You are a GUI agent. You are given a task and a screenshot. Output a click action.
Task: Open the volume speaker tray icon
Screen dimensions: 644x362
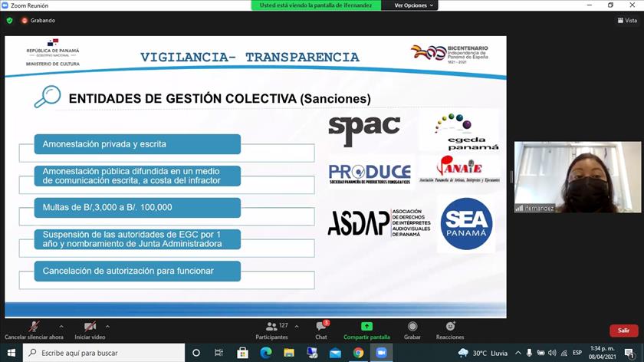point(553,353)
